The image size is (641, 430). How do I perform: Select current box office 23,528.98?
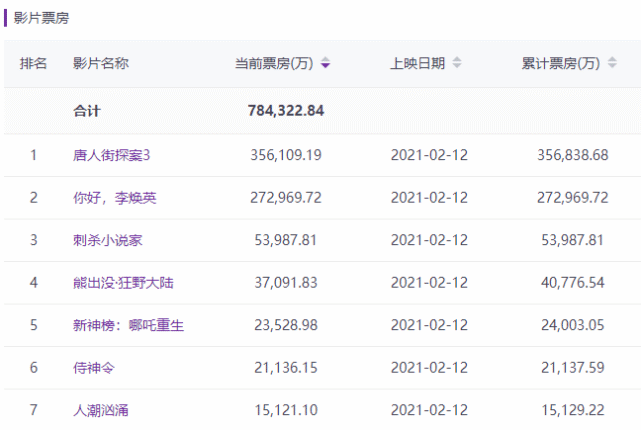[x=286, y=325]
